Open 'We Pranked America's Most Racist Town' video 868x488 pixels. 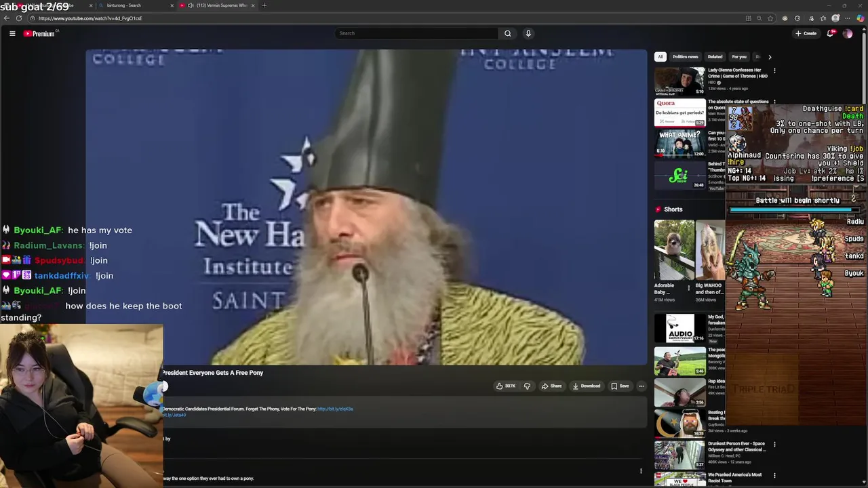pyautogui.click(x=734, y=478)
